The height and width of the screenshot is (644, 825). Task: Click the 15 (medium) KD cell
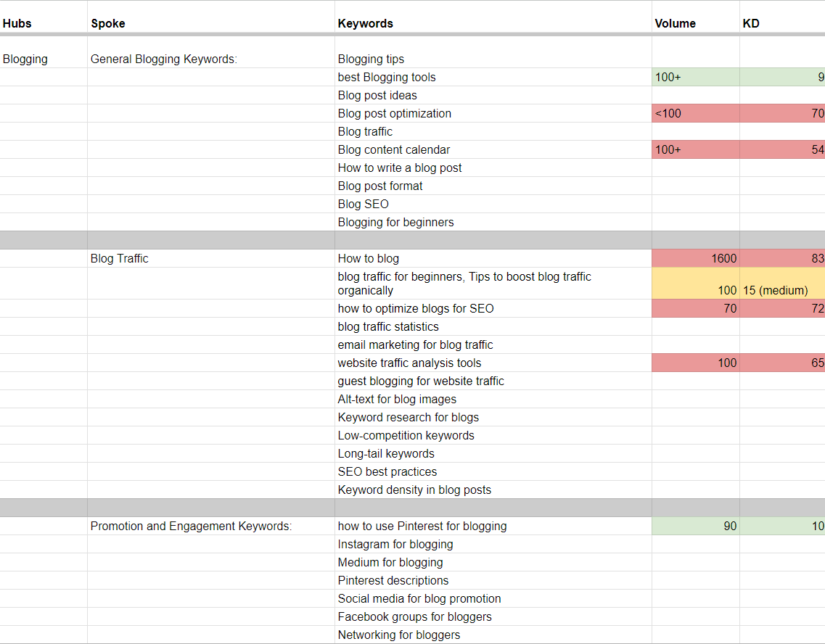[782, 284]
